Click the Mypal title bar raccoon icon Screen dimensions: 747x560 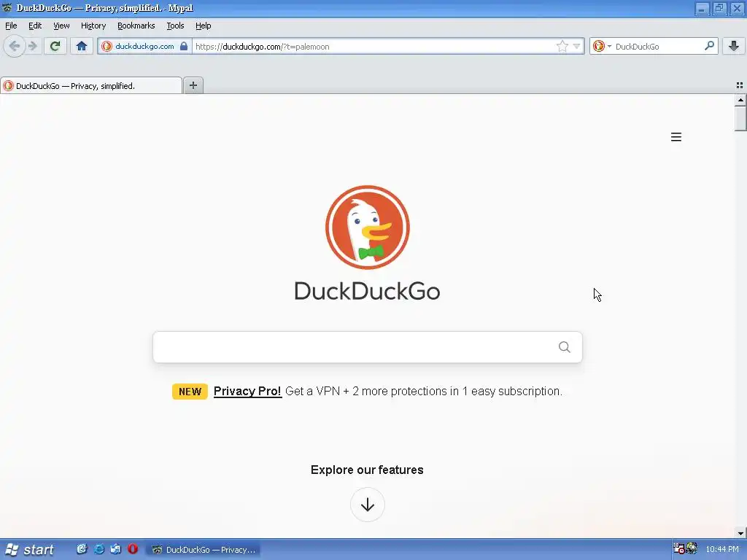(x=7, y=7)
